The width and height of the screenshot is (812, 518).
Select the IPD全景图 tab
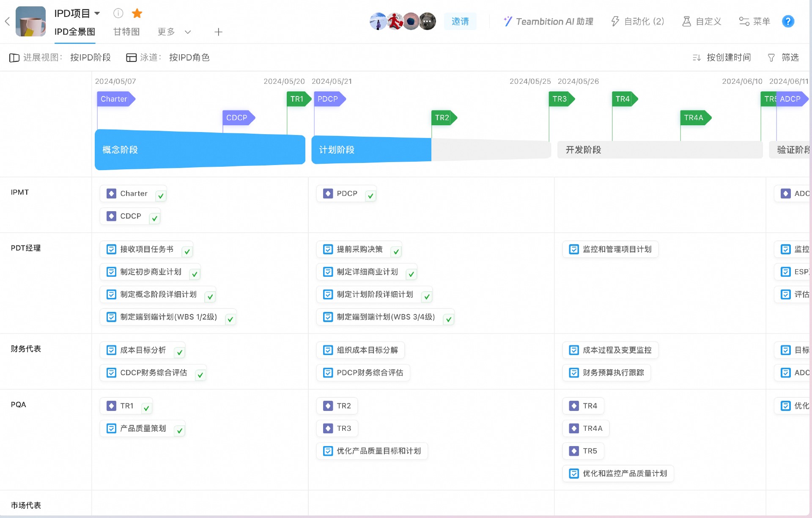75,32
